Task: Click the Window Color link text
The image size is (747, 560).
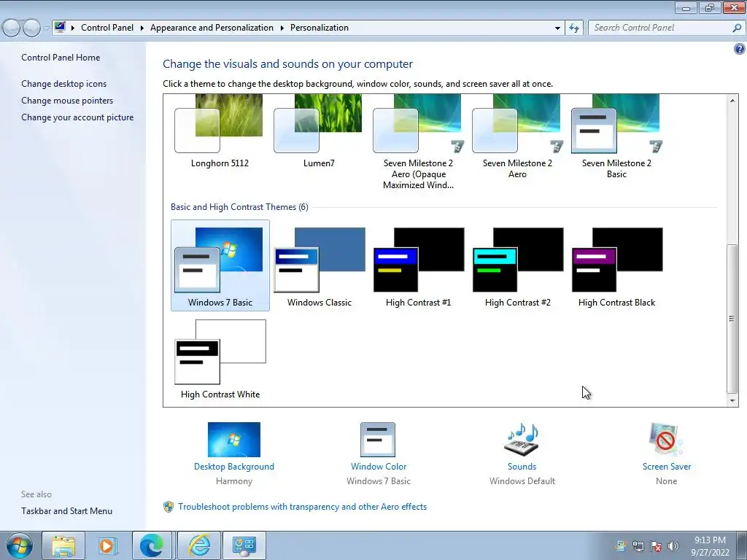Action: pyautogui.click(x=379, y=467)
